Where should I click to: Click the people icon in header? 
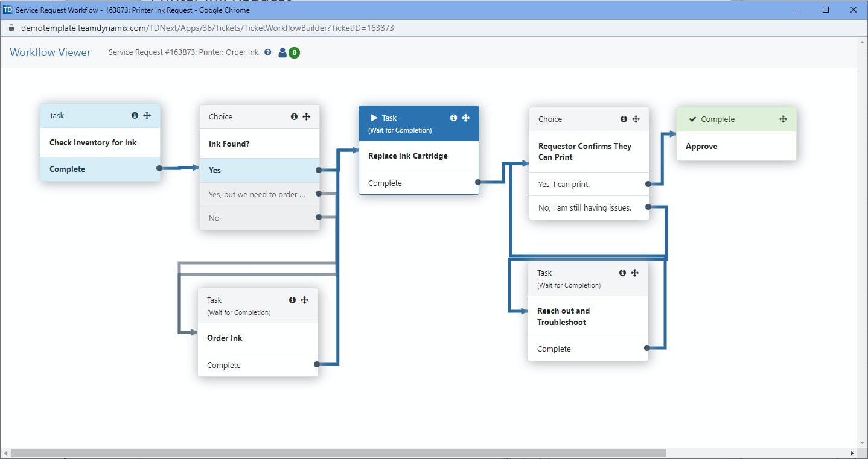pos(282,52)
